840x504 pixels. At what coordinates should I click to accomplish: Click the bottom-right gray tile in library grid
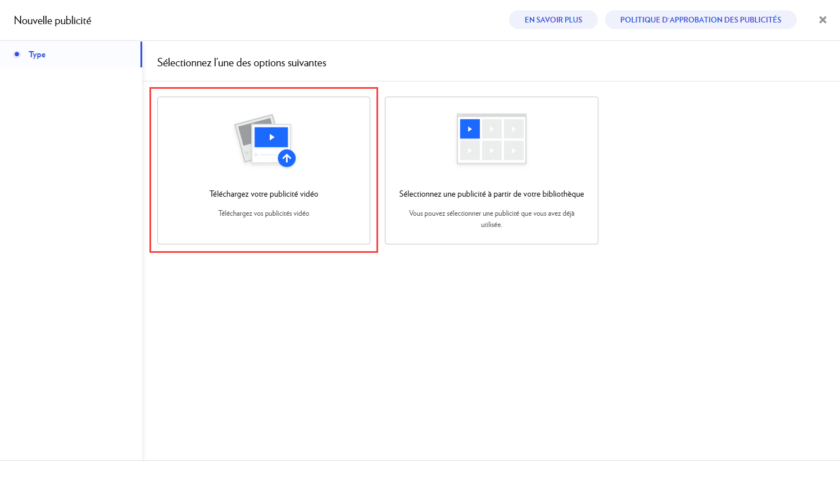coord(514,151)
